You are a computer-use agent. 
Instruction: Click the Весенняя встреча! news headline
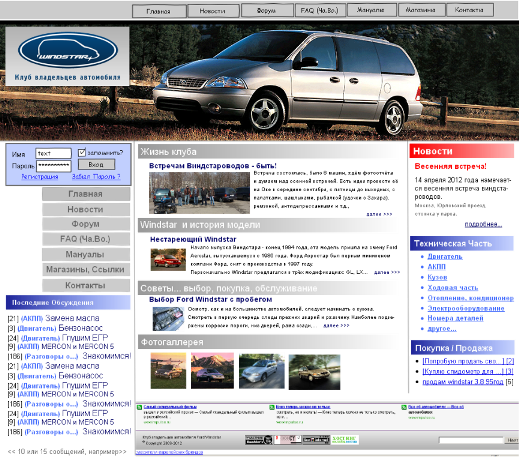pyautogui.click(x=450, y=166)
